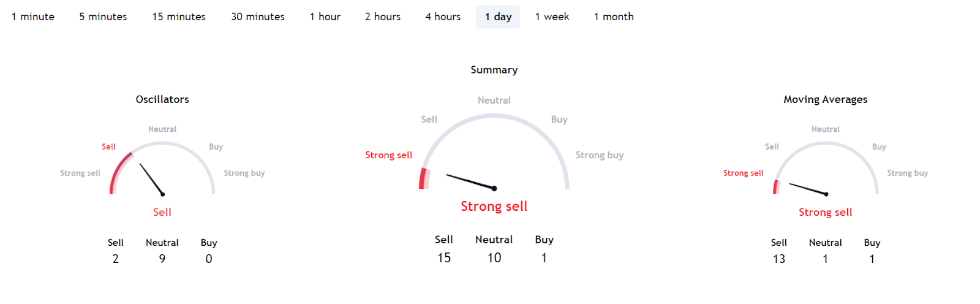The image size is (980, 304).
Task: Click the active 1 day tab
Action: coord(498,17)
